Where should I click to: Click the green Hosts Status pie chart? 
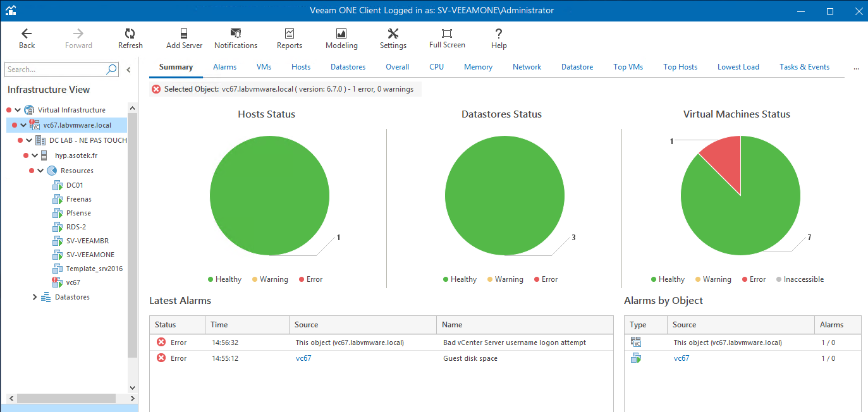(269, 196)
